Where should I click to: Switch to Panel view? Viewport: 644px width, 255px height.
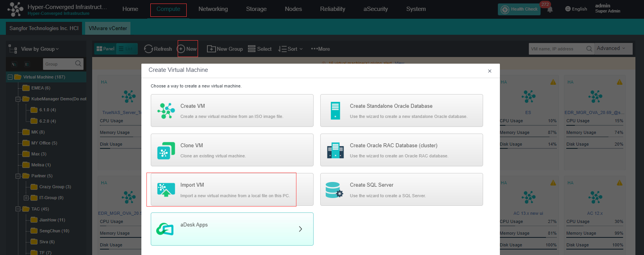click(x=105, y=49)
